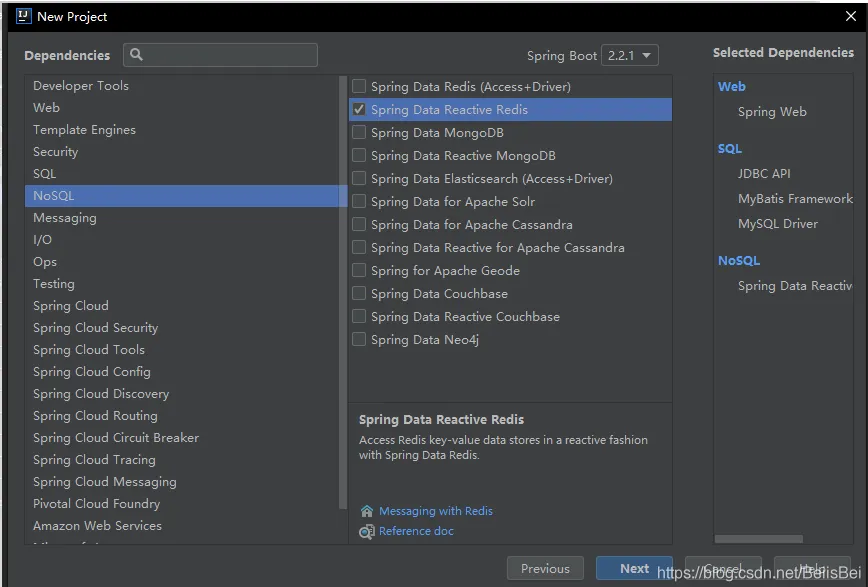Select MyBatis Framework in Selected Dependencies

coord(795,199)
